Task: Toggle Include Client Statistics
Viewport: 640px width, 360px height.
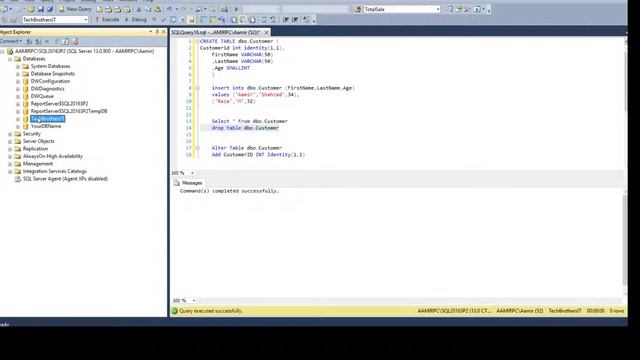Action: coord(221,19)
